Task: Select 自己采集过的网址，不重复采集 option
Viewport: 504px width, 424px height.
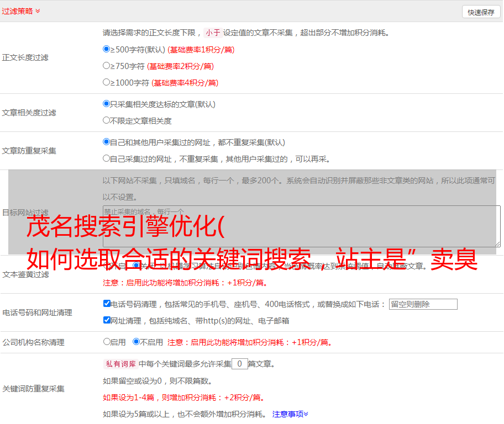Action: point(107,158)
